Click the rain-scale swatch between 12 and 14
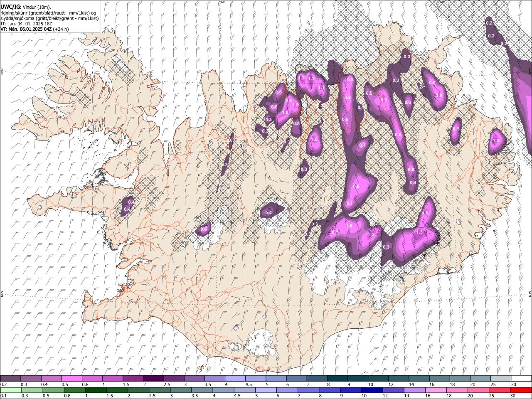 393,390
